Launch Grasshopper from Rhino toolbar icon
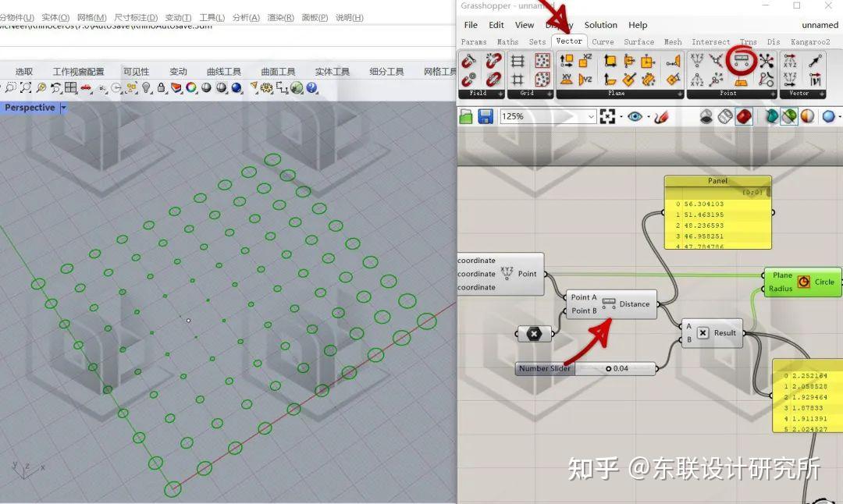Viewport: 843px width, 504px height. 297,87
